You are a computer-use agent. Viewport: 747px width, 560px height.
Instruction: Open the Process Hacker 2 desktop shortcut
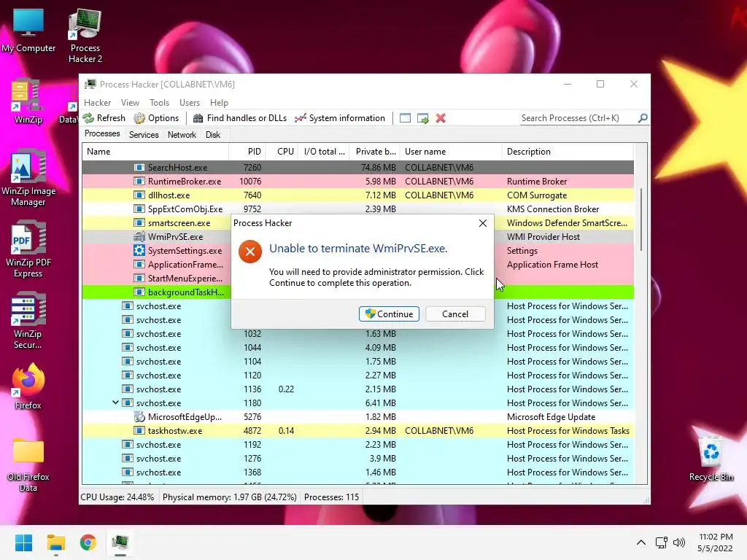coord(85,36)
